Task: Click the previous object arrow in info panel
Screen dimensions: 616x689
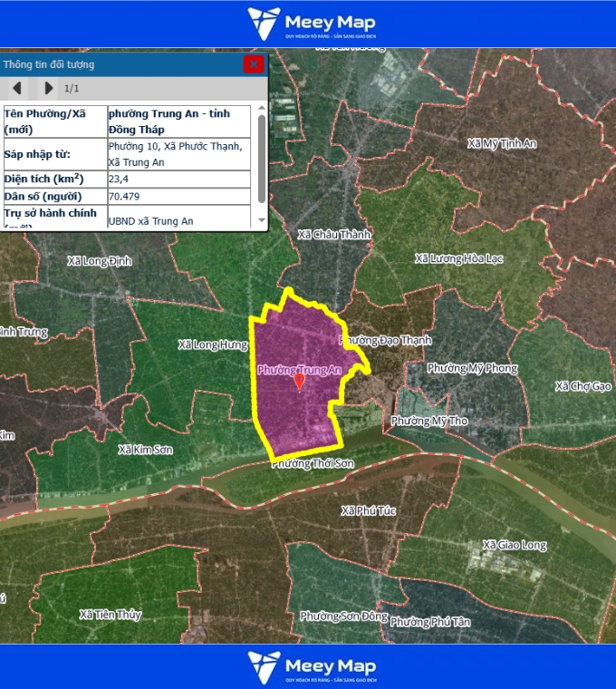Action: (17, 88)
